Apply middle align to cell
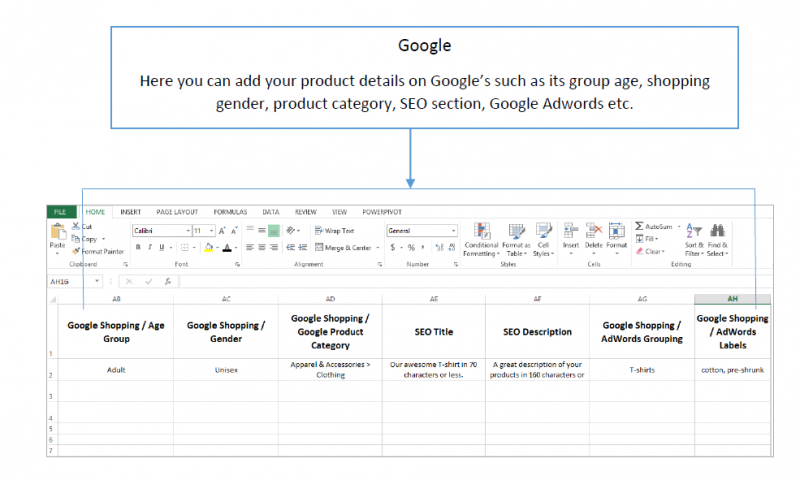 tap(262, 230)
